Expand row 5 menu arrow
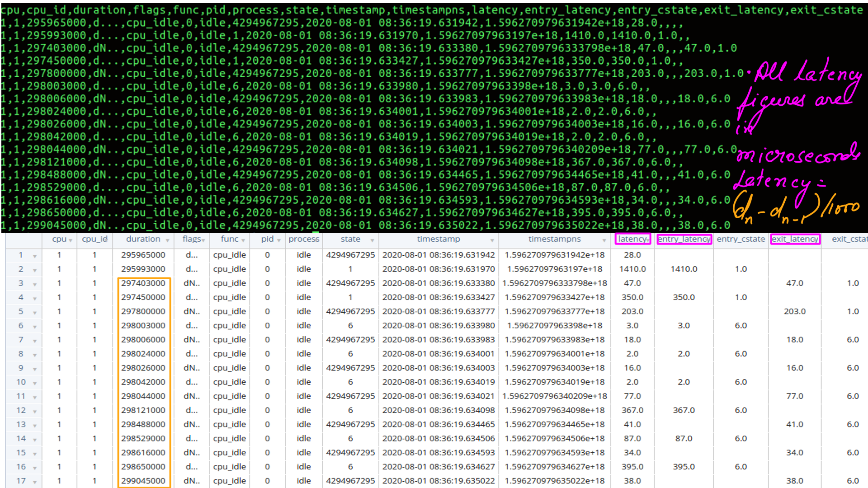868x488 pixels. pos(35,313)
